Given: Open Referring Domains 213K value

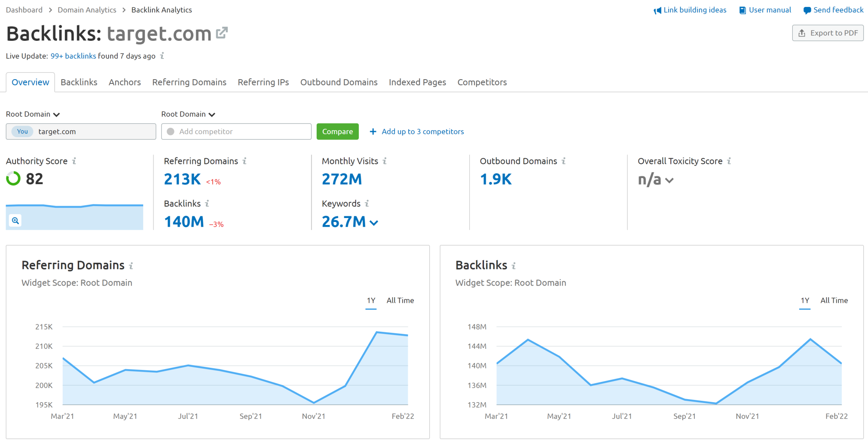Looking at the screenshot, I should (182, 179).
